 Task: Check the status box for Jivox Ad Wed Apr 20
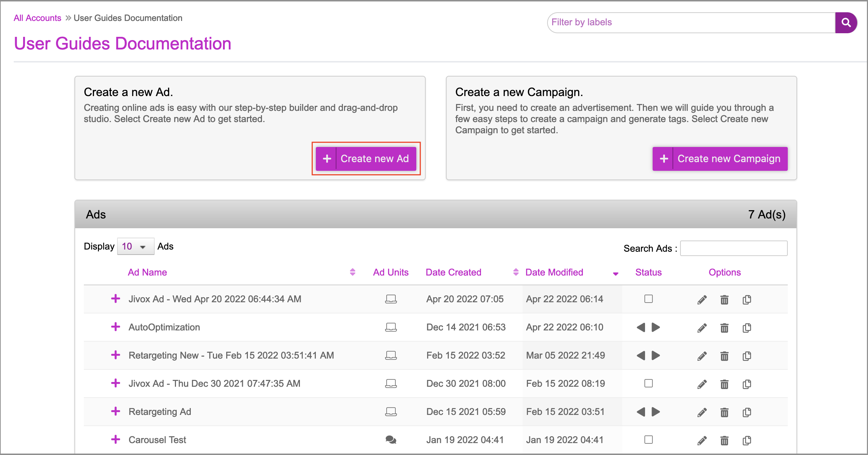(648, 299)
